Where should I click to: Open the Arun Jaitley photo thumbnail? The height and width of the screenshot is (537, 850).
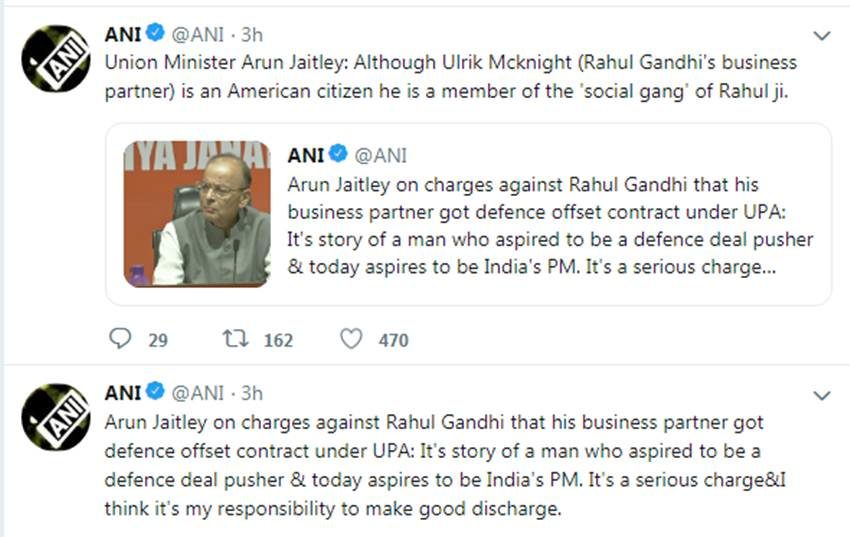click(x=197, y=214)
